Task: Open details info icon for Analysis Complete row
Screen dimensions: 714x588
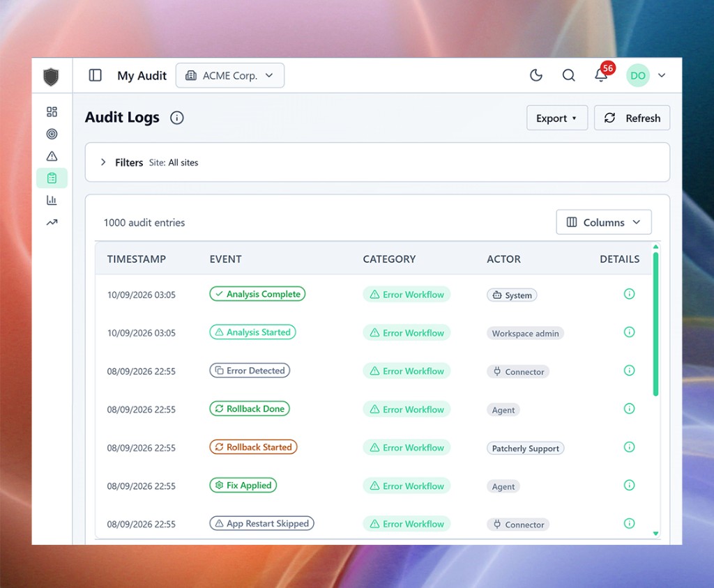Action: click(x=629, y=294)
